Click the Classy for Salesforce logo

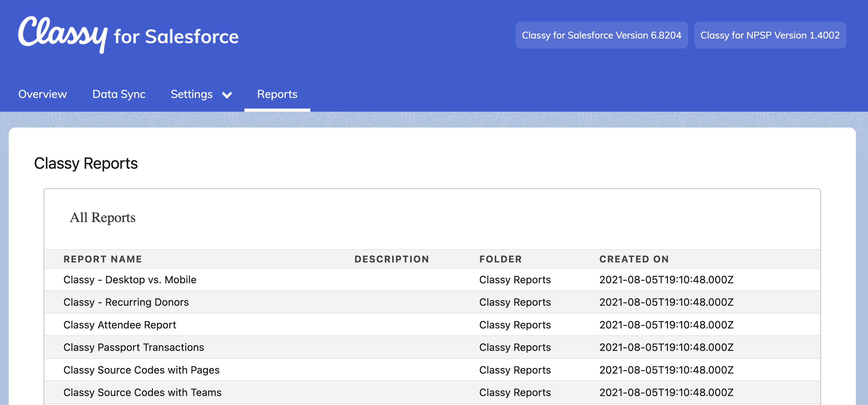(128, 35)
